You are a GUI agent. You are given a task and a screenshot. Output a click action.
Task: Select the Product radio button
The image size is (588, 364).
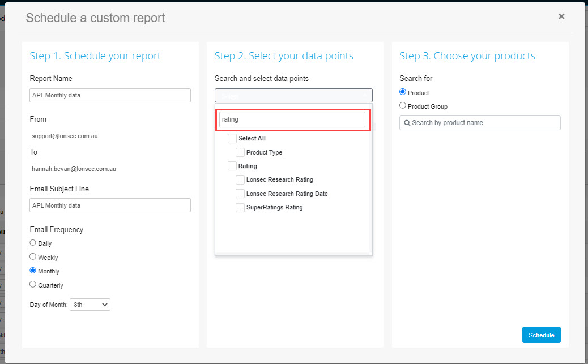pyautogui.click(x=403, y=92)
